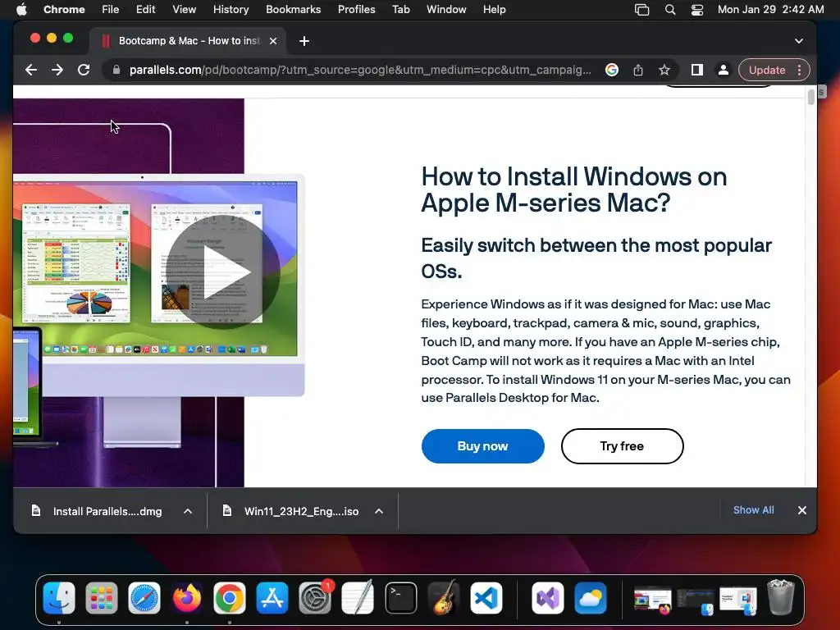Close the downloads bar
840x630 pixels.
coord(802,510)
